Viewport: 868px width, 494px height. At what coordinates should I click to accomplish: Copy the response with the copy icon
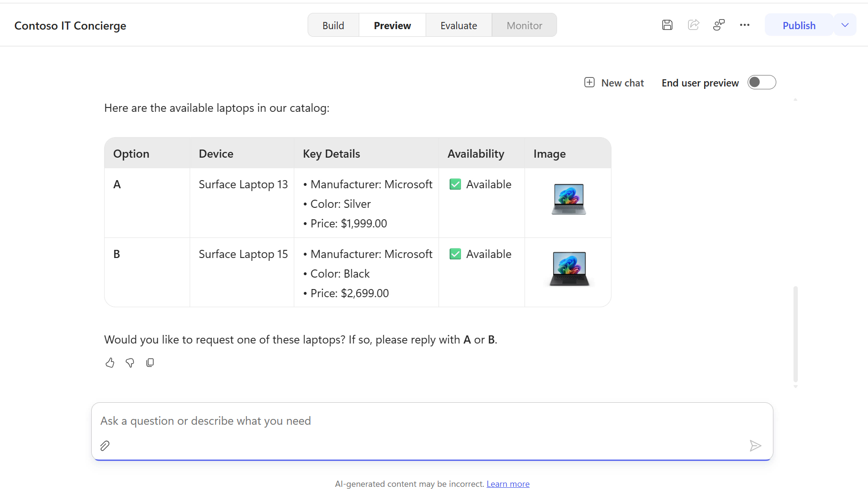(150, 363)
